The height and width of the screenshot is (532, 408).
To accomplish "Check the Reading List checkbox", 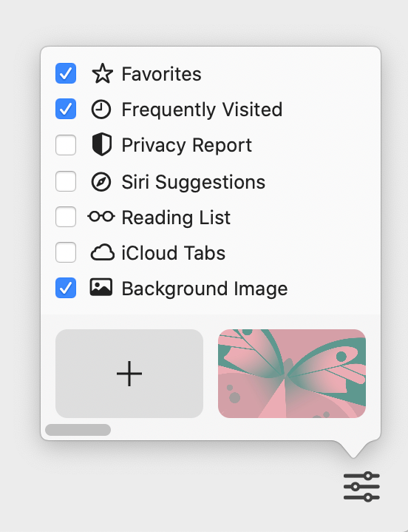I will [x=66, y=217].
